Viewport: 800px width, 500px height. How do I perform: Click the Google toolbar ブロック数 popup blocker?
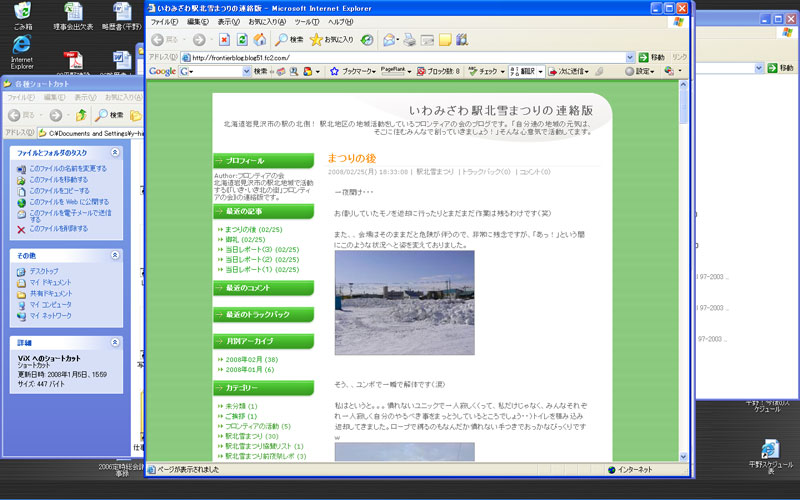pyautogui.click(x=438, y=71)
